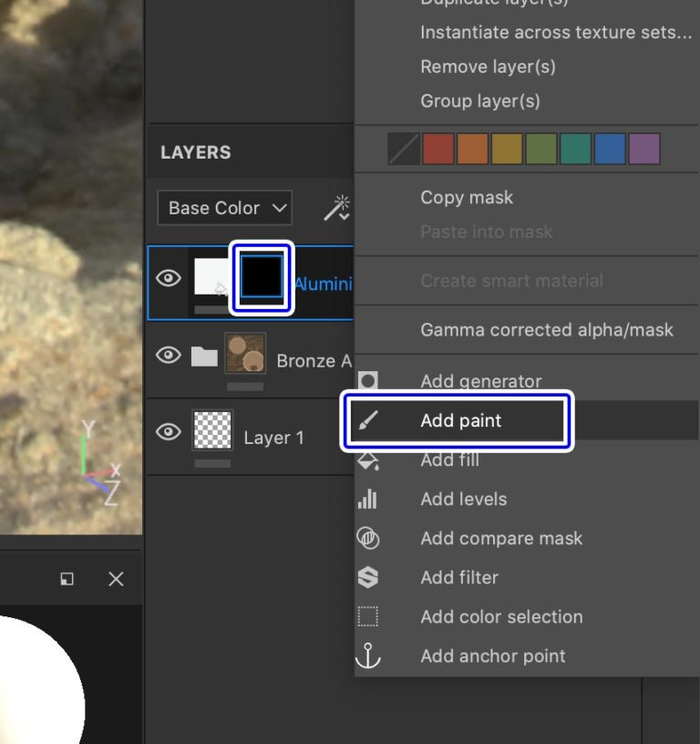Choose Add fill from context menu
700x744 pixels.
527,460
